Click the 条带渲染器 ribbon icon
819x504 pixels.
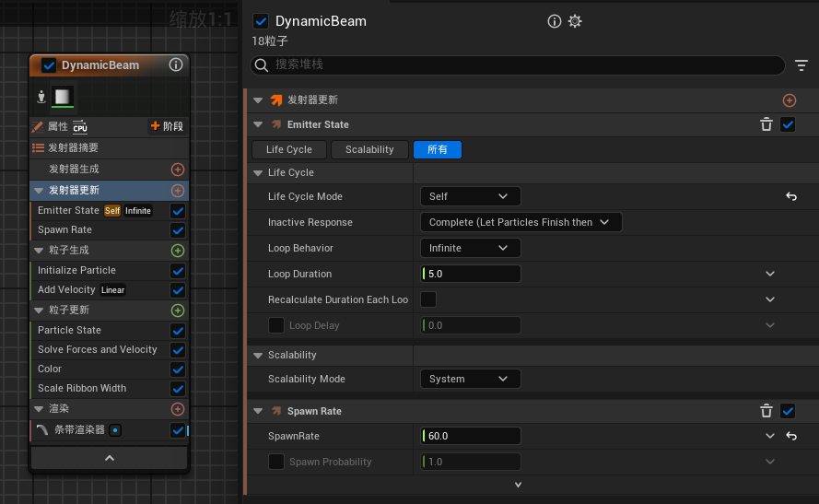42,430
